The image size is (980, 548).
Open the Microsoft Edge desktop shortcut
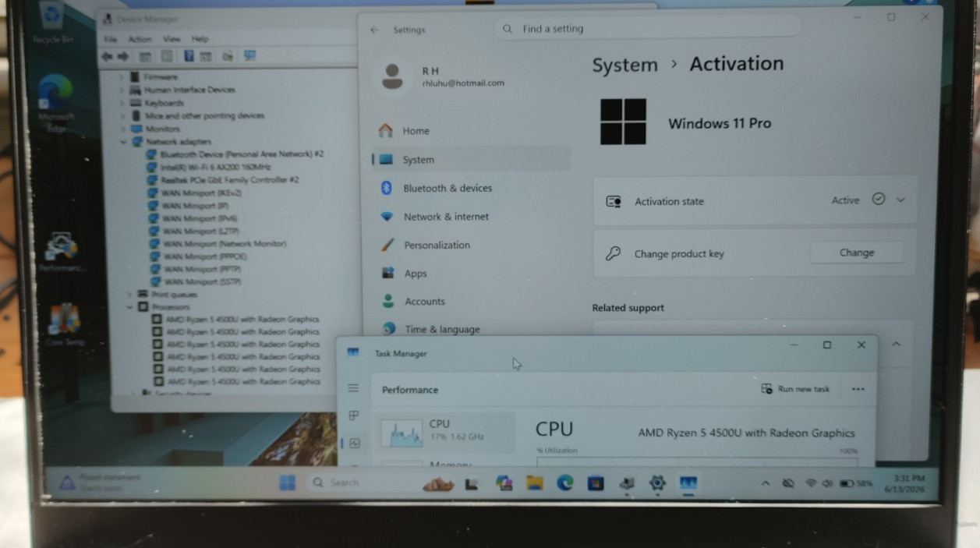click(55, 102)
